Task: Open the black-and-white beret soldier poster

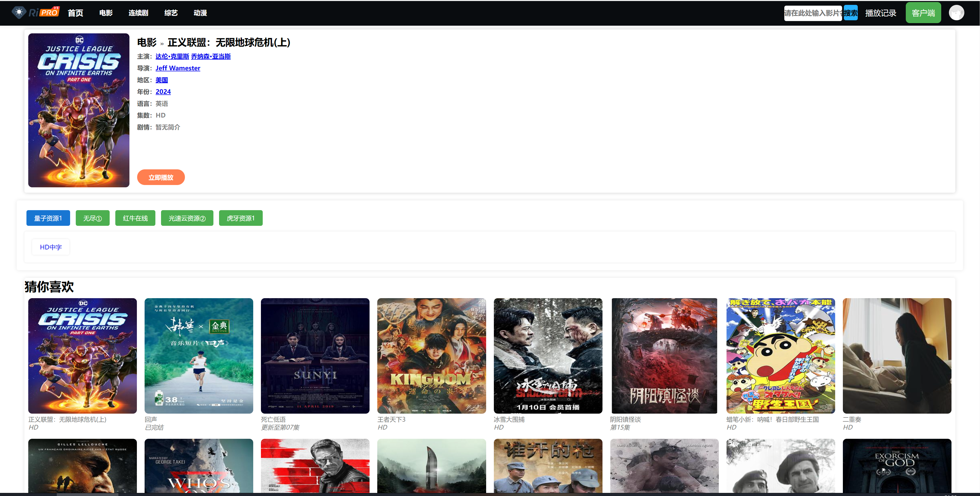Action: 781,466
